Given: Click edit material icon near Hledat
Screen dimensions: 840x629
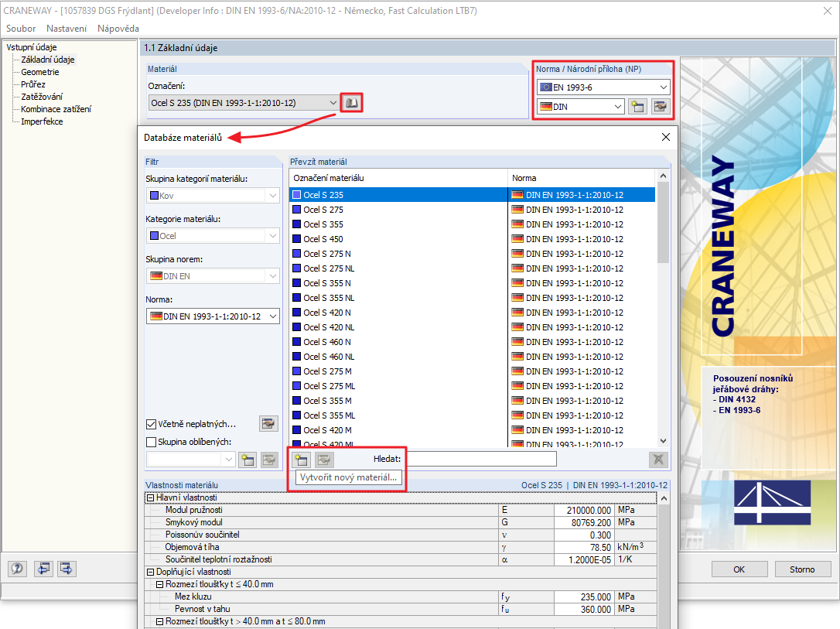Looking at the screenshot, I should pyautogui.click(x=324, y=459).
